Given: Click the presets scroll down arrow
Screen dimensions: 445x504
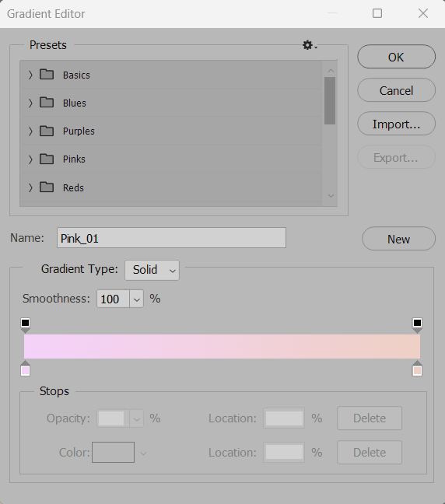Looking at the screenshot, I should pos(331,195).
